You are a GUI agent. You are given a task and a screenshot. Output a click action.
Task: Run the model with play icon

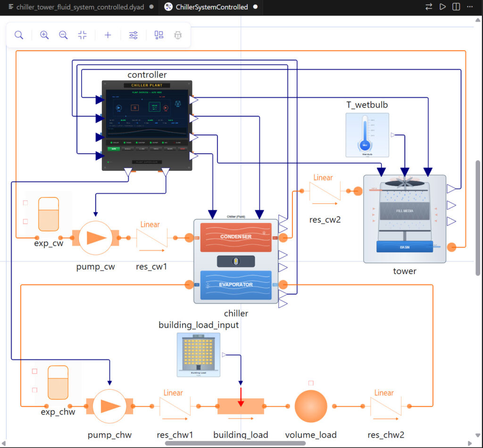[x=442, y=7]
